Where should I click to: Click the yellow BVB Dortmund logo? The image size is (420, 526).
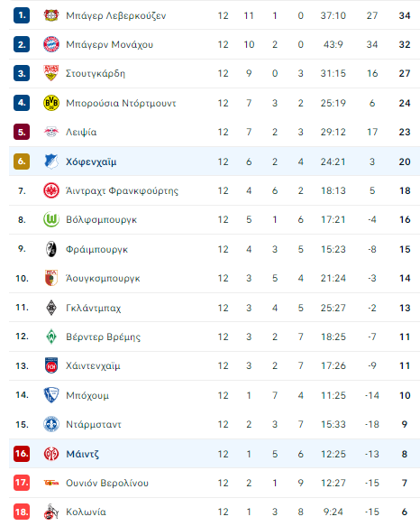click(x=51, y=103)
